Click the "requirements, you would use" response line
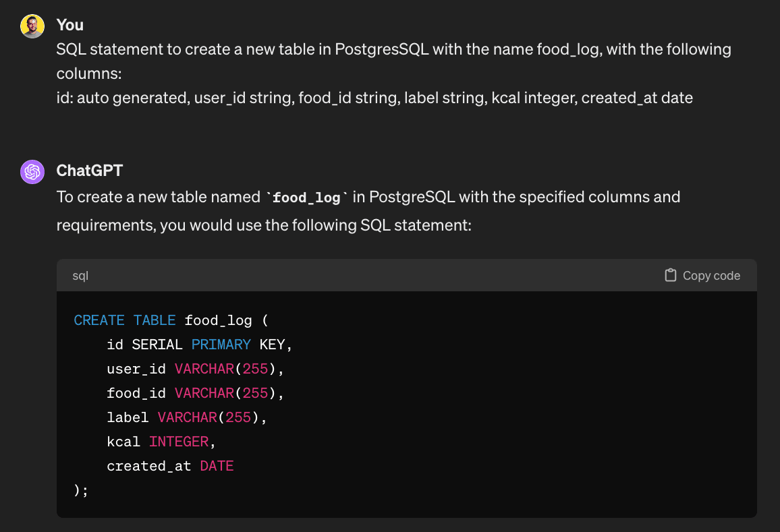 coord(263,225)
